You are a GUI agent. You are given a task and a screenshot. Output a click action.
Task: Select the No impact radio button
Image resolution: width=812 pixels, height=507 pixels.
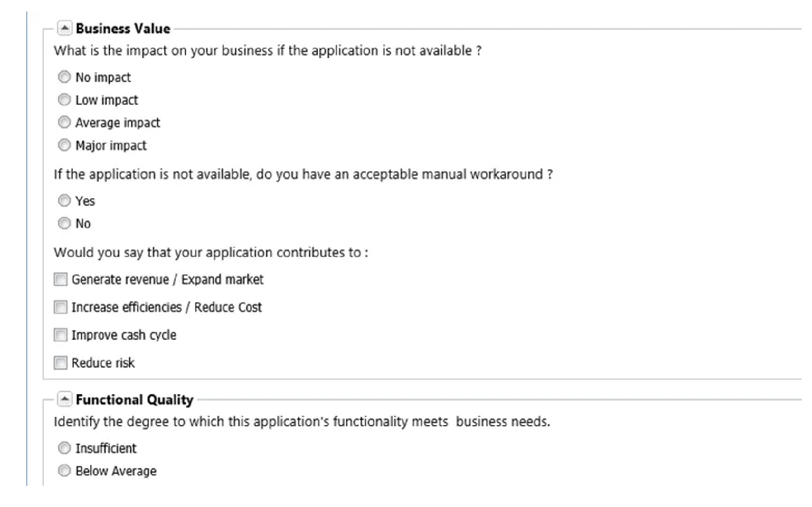click(x=64, y=77)
